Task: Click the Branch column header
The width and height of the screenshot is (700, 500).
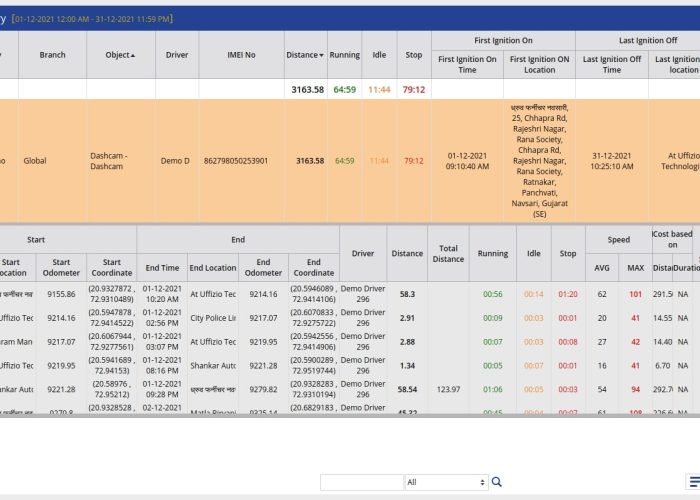Action: click(52, 55)
